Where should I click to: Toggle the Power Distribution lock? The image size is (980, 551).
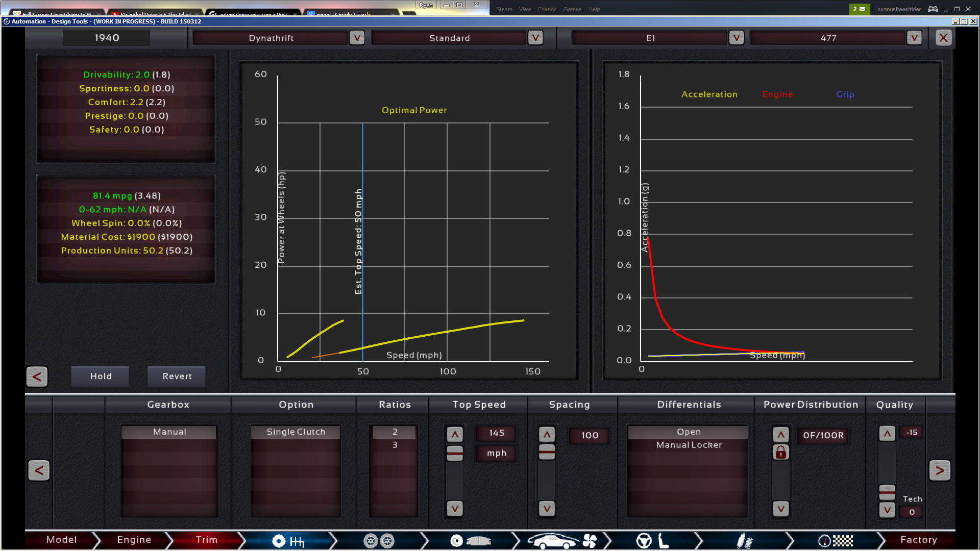coord(780,452)
